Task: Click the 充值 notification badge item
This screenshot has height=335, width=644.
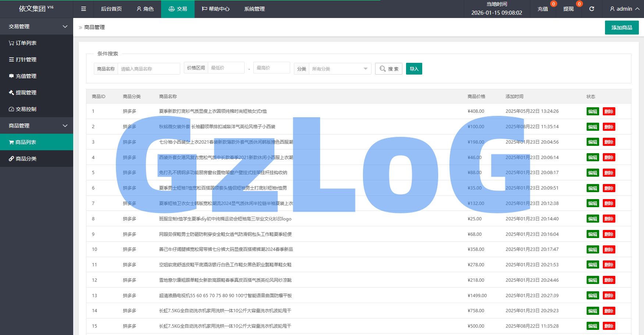Action: (543, 9)
